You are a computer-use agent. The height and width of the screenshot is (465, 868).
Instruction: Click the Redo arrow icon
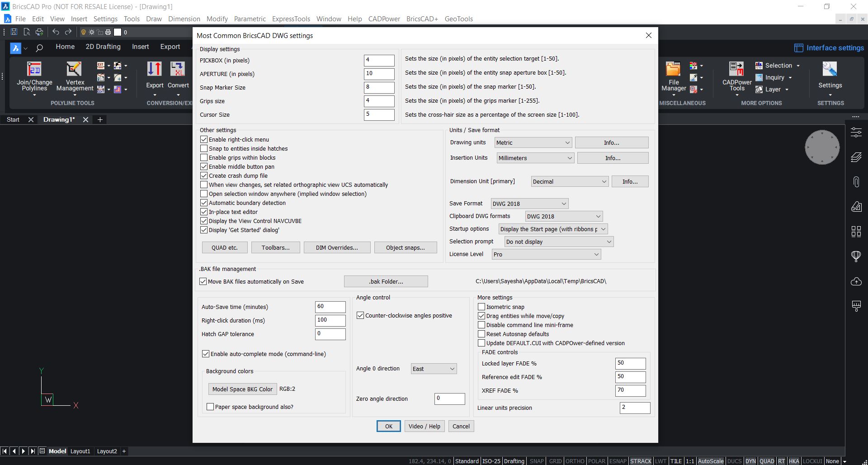[68, 32]
